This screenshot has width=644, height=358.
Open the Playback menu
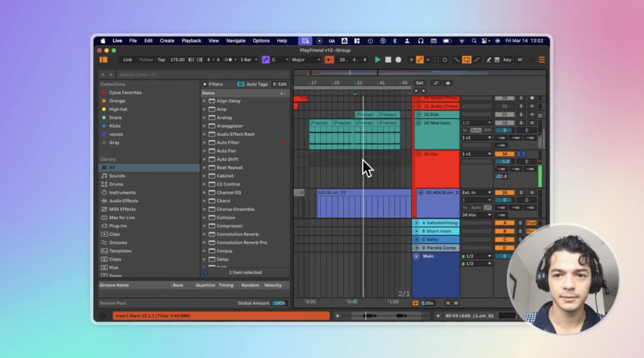pos(191,41)
